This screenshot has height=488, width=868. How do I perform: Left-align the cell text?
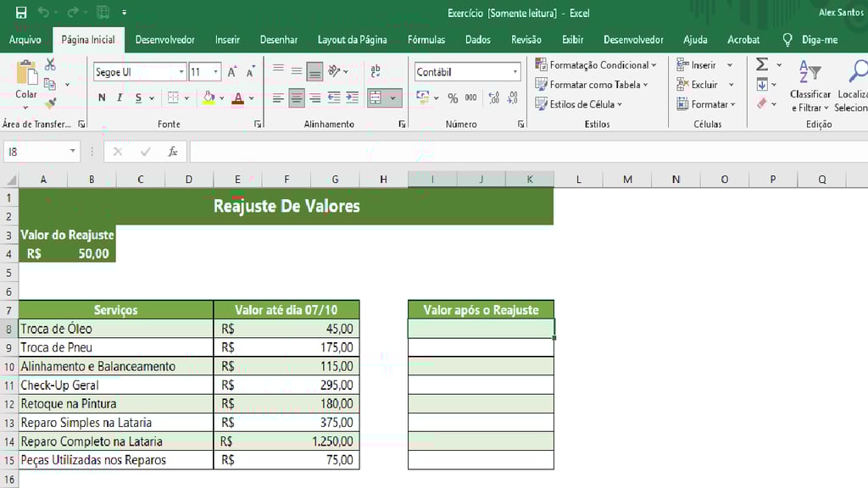[x=278, y=98]
